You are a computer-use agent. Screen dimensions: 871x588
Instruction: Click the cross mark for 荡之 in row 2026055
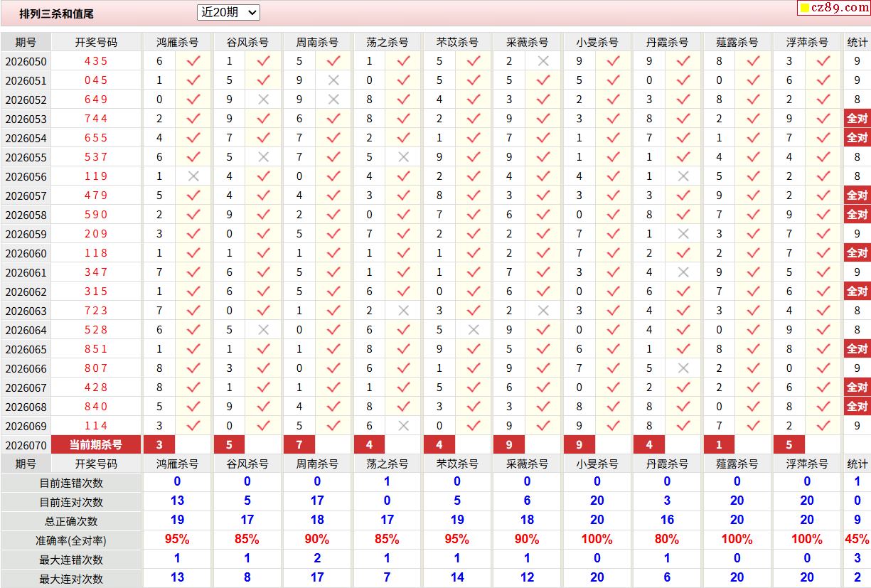point(404,157)
